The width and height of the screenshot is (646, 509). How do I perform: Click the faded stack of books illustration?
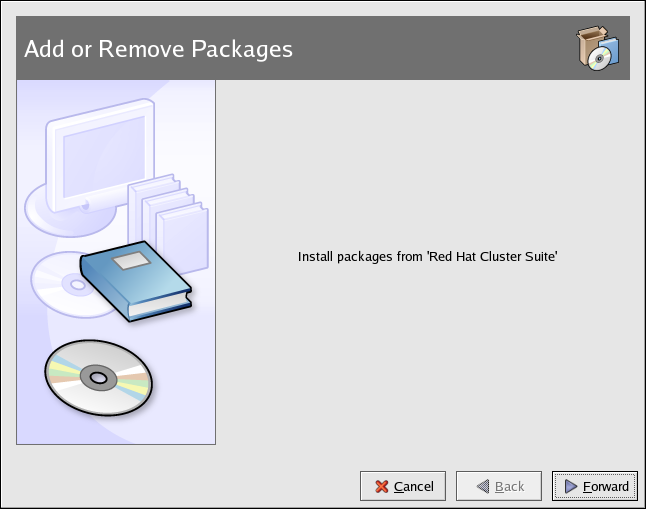pyautogui.click(x=168, y=225)
